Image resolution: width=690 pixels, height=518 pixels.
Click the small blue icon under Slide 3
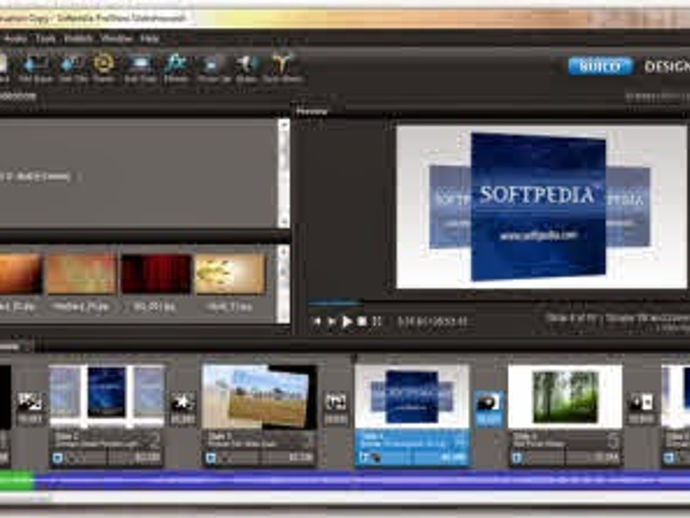(210, 458)
